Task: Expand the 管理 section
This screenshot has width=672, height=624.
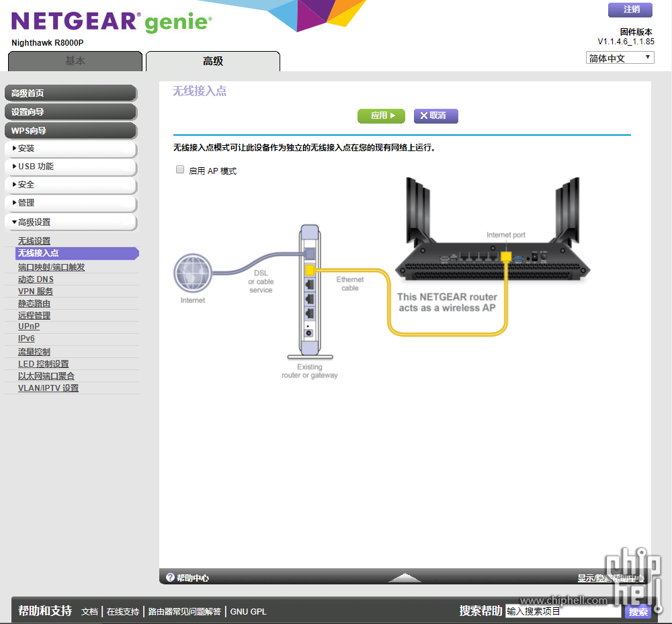Action: pyautogui.click(x=71, y=203)
